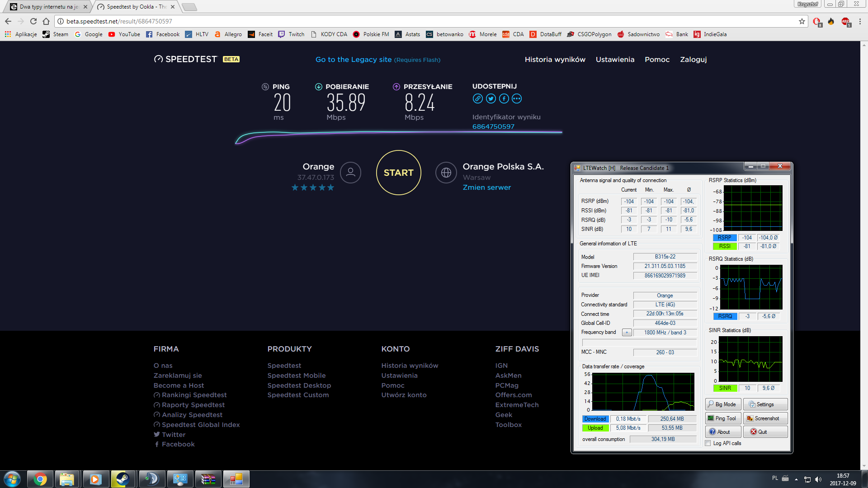
Task: Click the PL language indicator
Action: pyautogui.click(x=775, y=478)
